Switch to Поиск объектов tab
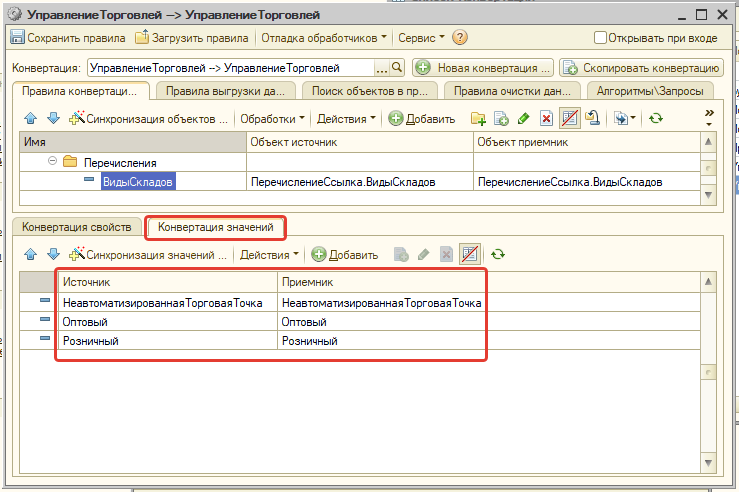 tap(370, 91)
